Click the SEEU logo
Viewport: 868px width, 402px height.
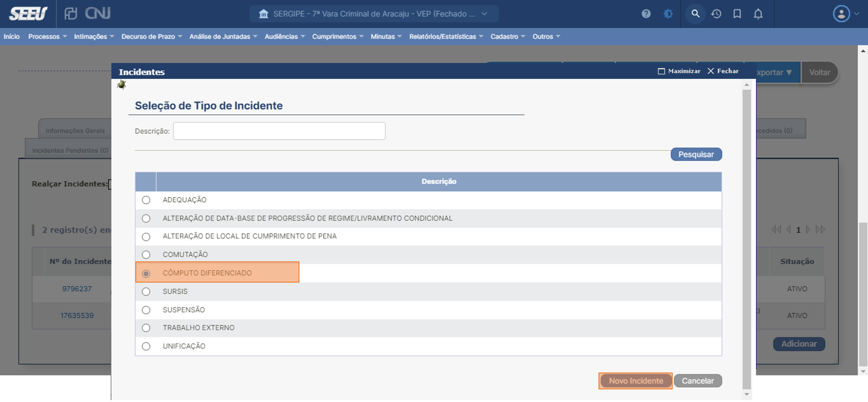click(28, 14)
